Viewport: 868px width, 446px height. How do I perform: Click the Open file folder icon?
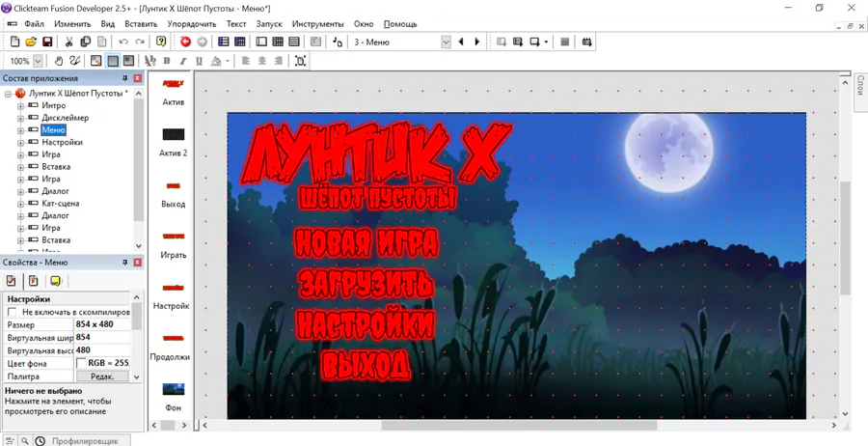(x=31, y=42)
